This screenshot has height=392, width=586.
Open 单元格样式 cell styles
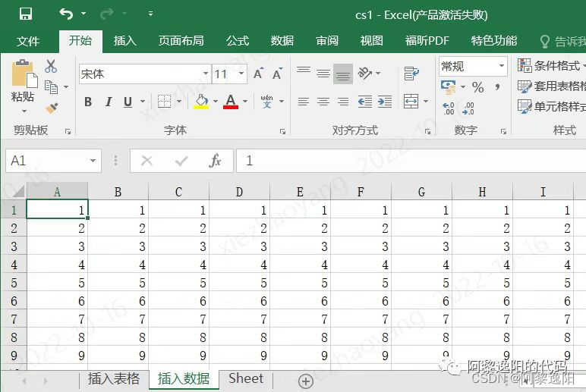pyautogui.click(x=552, y=107)
